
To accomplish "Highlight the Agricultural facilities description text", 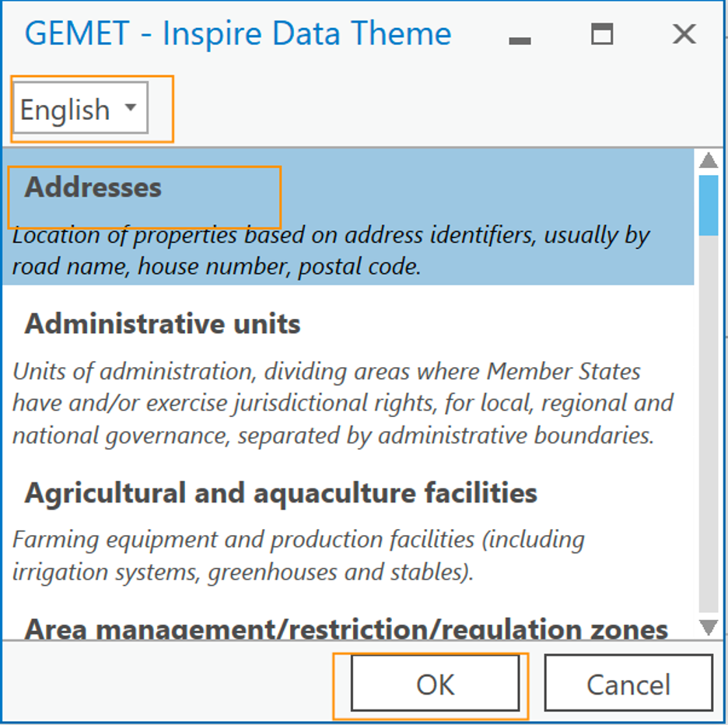I will pos(296,554).
